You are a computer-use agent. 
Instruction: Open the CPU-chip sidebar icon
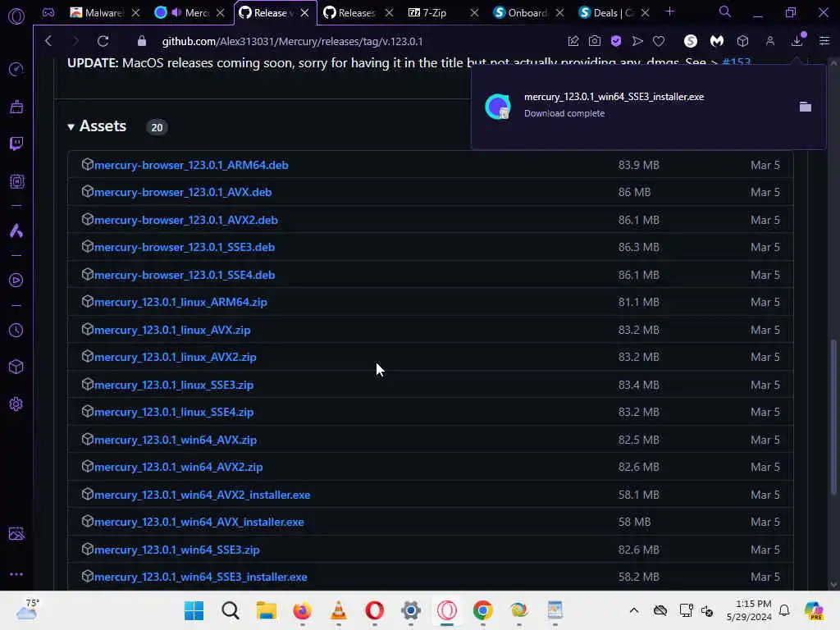click(x=16, y=181)
